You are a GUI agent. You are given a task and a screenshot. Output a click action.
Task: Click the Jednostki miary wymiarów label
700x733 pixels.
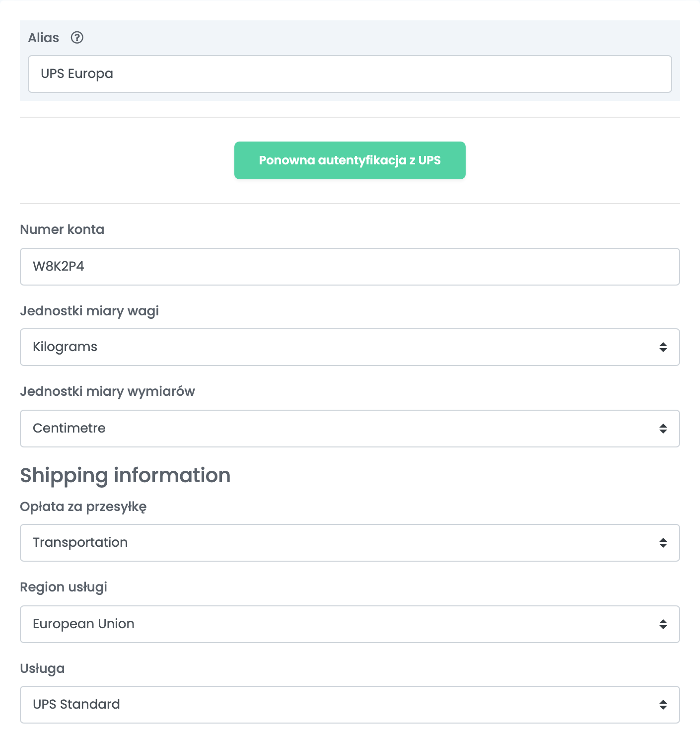point(108,392)
